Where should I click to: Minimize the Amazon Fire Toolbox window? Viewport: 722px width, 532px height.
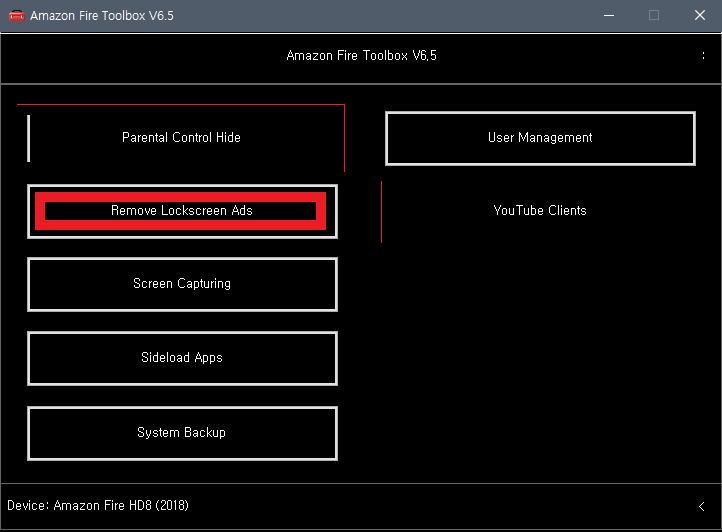coord(609,15)
